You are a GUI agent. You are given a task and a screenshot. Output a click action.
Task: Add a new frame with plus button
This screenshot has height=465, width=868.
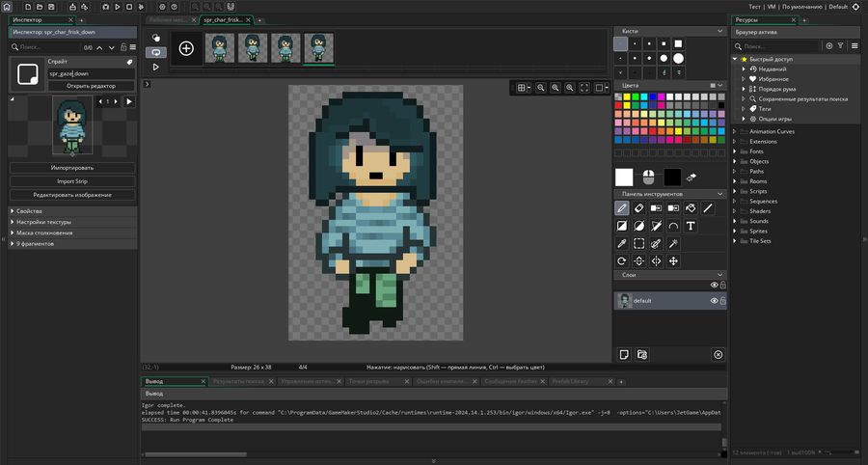tap(186, 48)
